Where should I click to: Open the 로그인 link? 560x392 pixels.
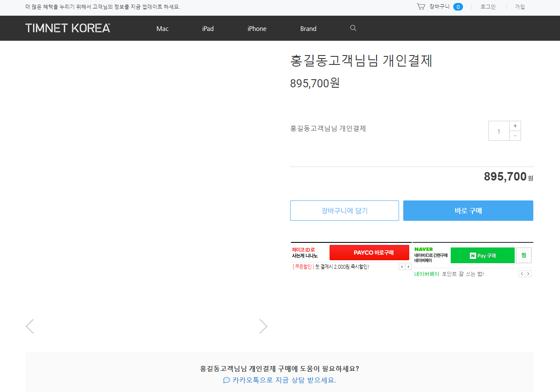[x=488, y=7]
